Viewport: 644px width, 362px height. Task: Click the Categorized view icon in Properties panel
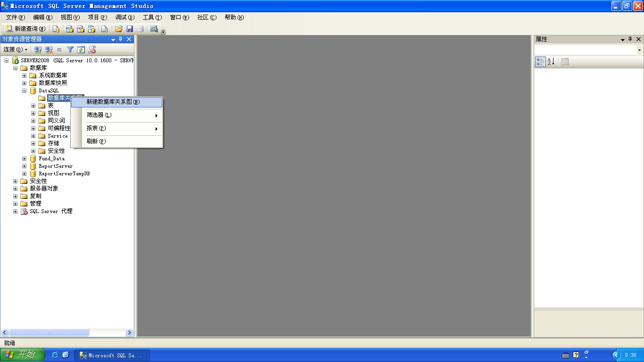click(540, 62)
